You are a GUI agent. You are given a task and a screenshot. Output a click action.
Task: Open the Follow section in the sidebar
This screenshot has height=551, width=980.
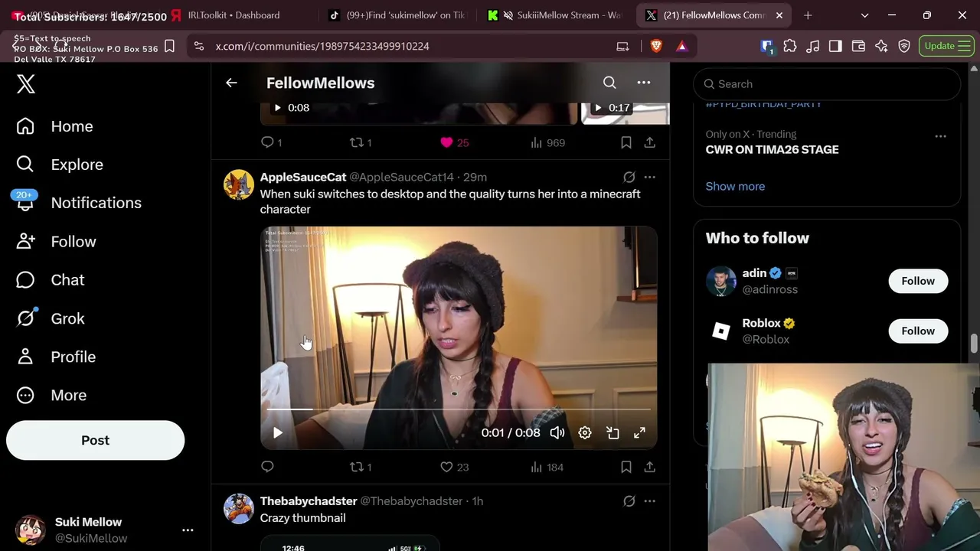tap(56, 242)
